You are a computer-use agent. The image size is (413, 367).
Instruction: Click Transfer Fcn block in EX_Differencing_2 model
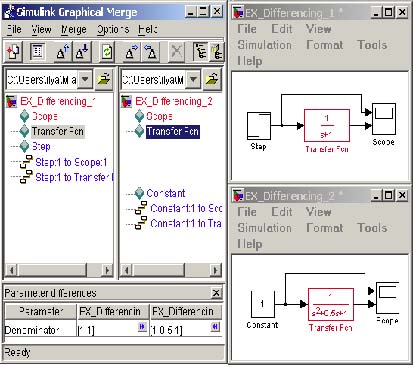[x=331, y=304]
